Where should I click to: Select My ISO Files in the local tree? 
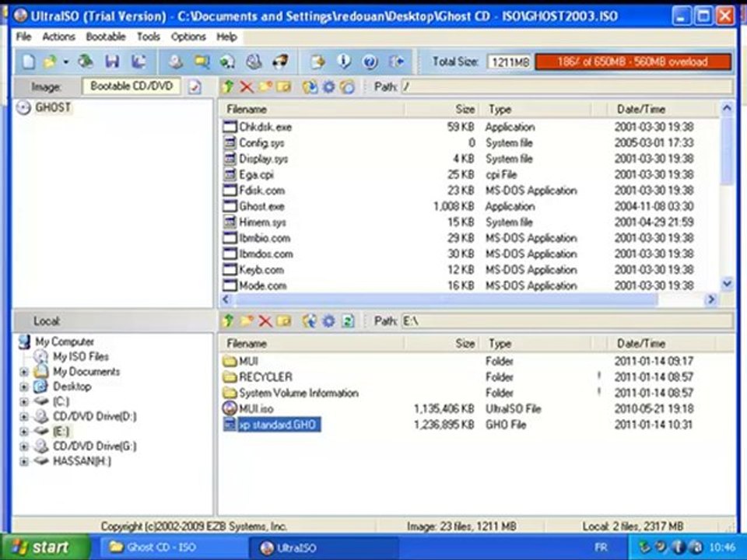80,357
